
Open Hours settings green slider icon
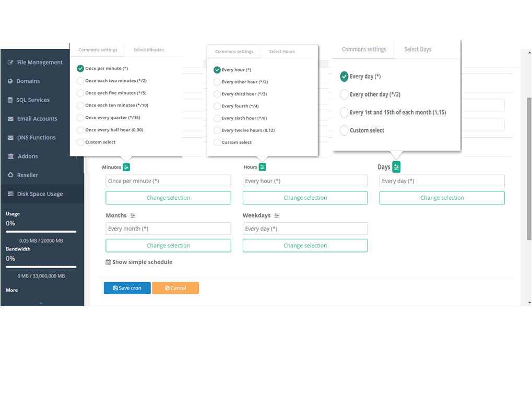click(262, 167)
